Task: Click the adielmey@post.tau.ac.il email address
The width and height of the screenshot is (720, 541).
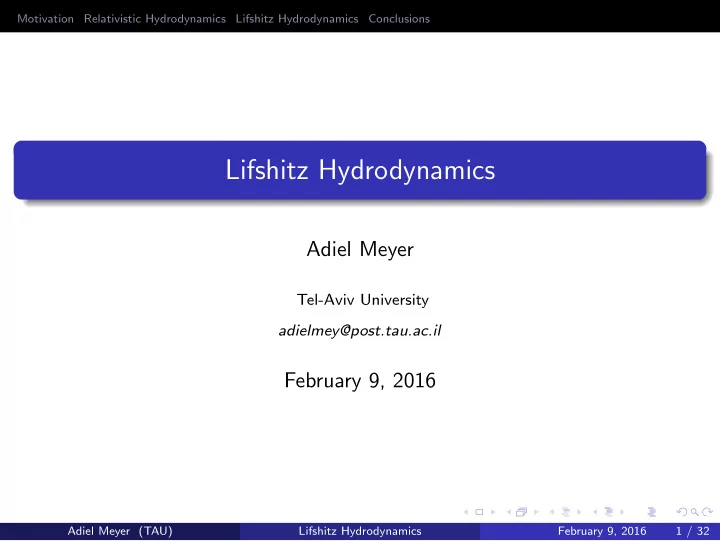Action: point(360,331)
